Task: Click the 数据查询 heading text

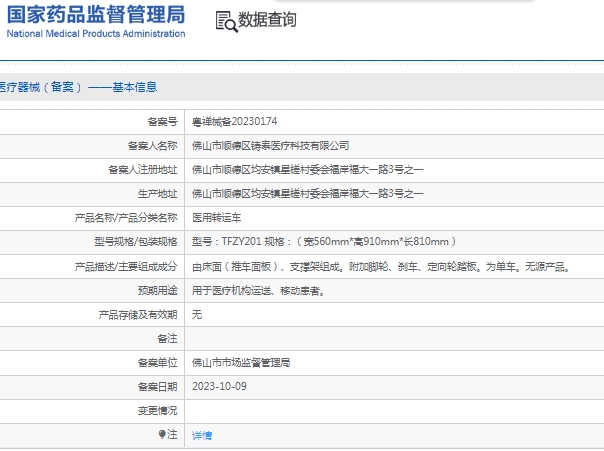Action: point(267,20)
